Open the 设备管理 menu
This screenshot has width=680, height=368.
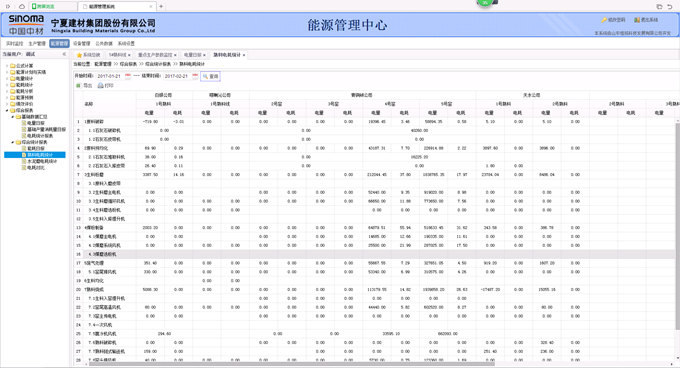point(82,43)
